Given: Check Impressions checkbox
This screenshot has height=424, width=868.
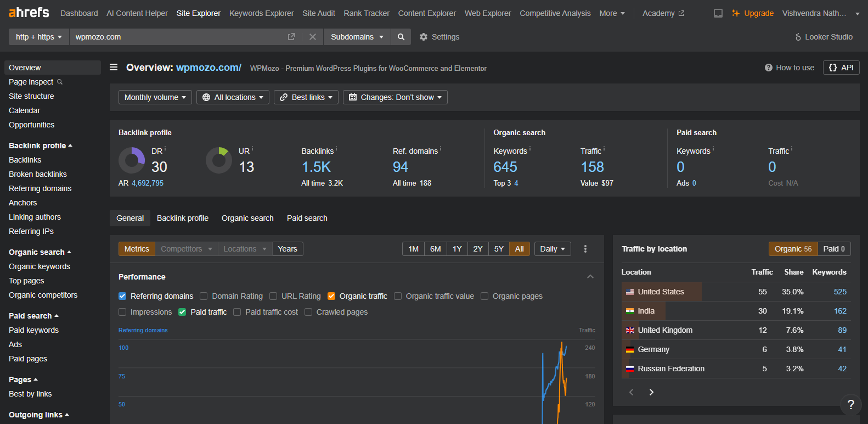Looking at the screenshot, I should coord(122,312).
